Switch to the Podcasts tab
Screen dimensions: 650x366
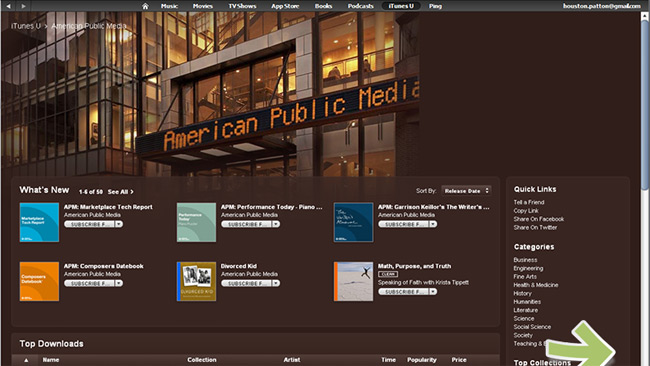(360, 6)
